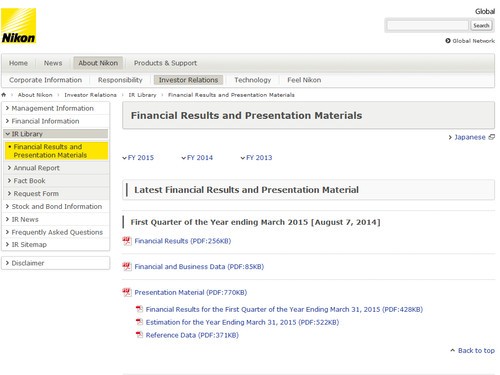The width and height of the screenshot is (500, 375).
Task: Jump to the FY 2013 section
Action: [x=256, y=158]
